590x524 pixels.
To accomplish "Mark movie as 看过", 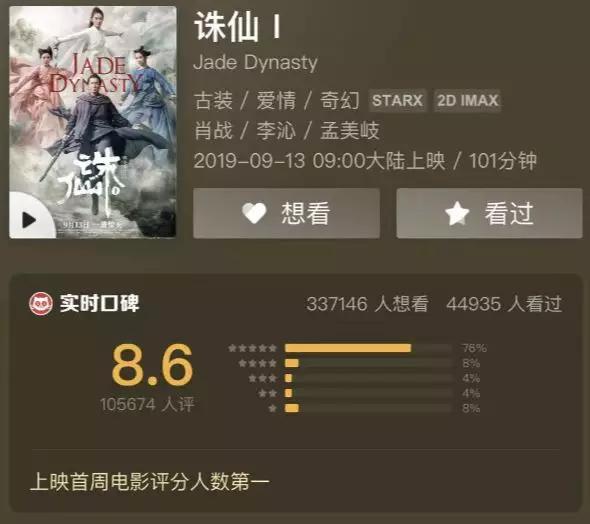I will click(489, 213).
